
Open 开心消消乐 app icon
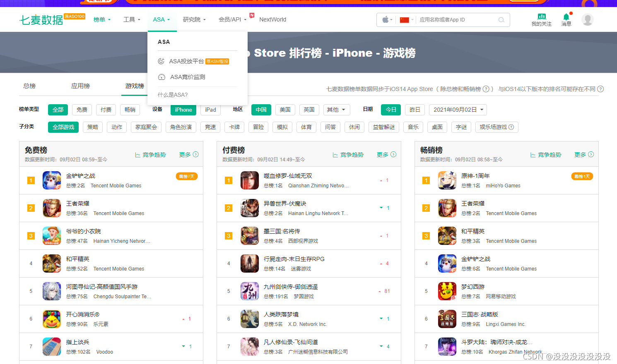(52, 319)
